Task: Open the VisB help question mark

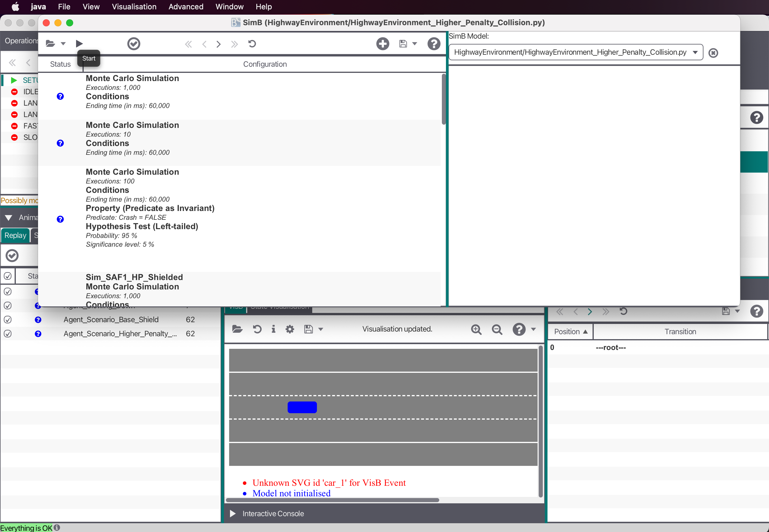Action: click(x=519, y=329)
